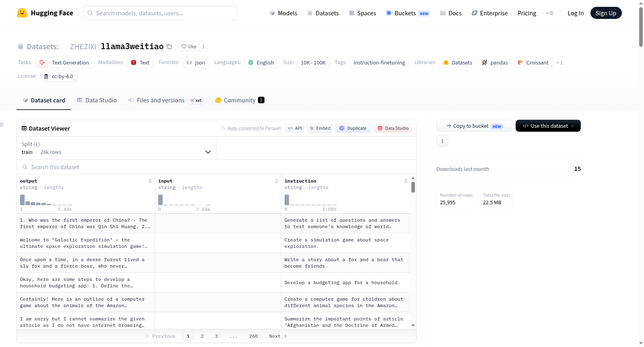Viewport: 644px width, 347px height.
Task: Open the Models nav item
Action: 283,13
